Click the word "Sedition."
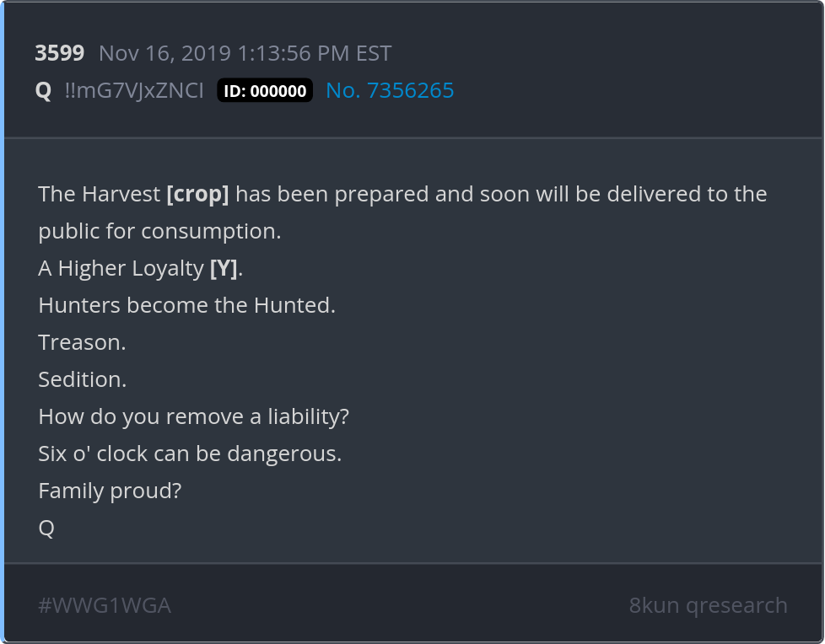 tap(82, 379)
